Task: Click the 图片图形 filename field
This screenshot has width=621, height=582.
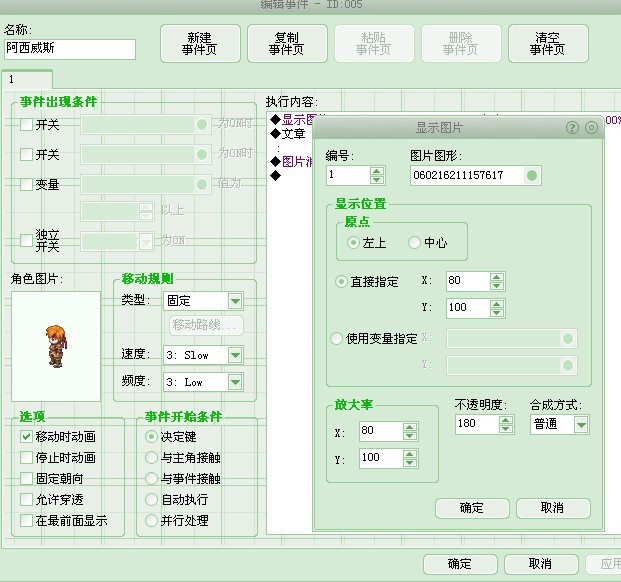Action: (468, 175)
